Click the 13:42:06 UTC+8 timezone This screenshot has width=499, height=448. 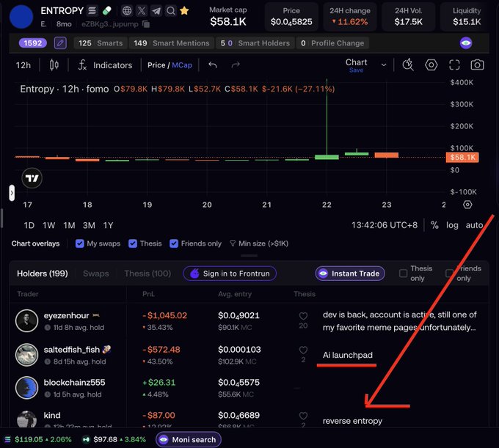384,225
